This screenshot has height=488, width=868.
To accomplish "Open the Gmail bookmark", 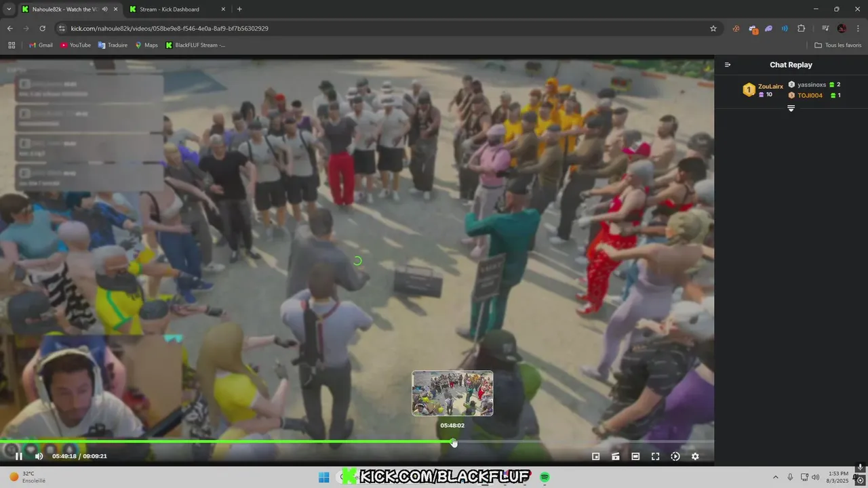I will tap(41, 45).
